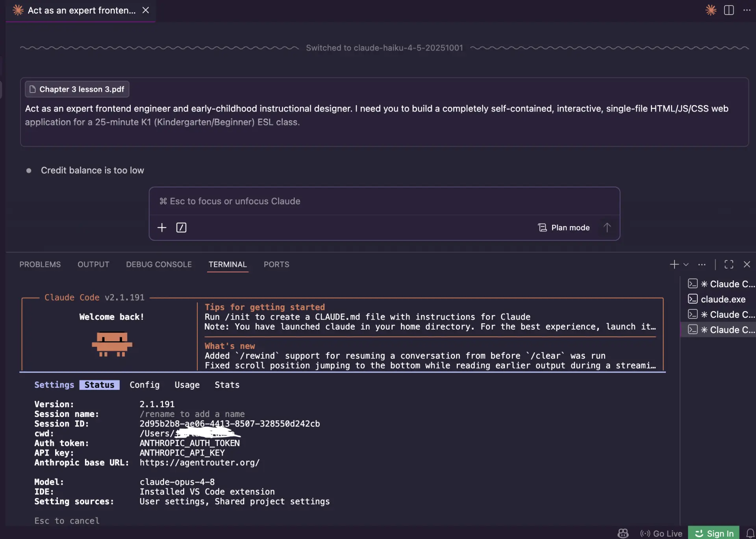Click the 'Welcome back!' terminal text
Viewport: 756px width, 539px height.
point(111,317)
